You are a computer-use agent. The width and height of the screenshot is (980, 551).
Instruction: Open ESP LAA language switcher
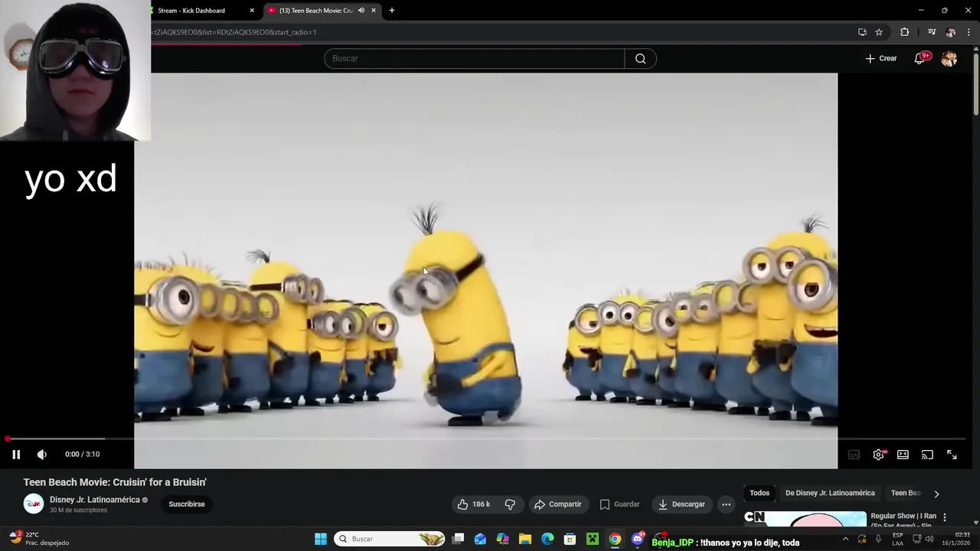tap(897, 539)
